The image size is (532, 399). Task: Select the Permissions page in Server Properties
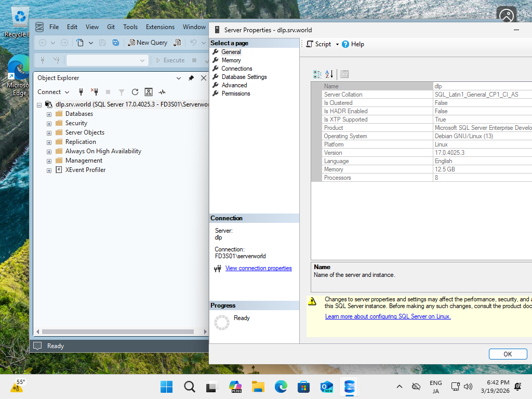[x=236, y=94]
